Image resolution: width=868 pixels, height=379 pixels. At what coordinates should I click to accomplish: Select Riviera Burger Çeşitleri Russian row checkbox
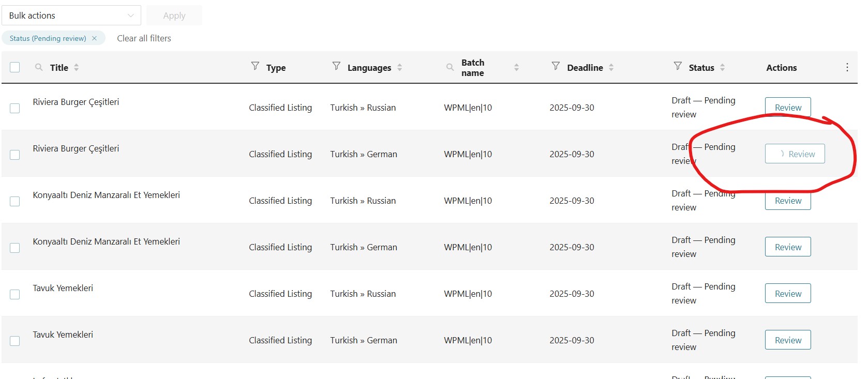[15, 108]
